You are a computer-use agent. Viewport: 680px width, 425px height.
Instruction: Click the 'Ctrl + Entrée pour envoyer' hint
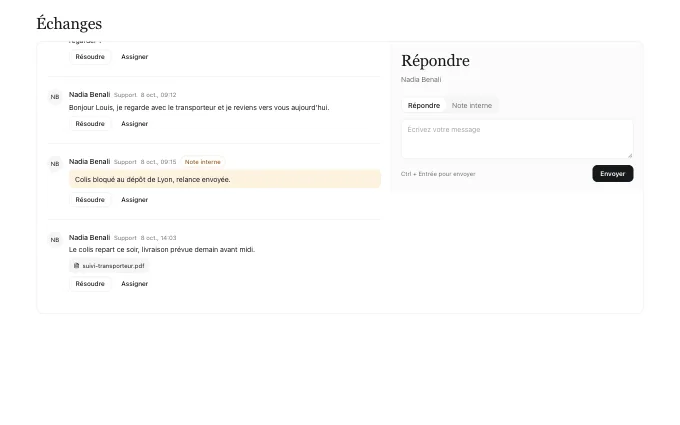(x=438, y=174)
